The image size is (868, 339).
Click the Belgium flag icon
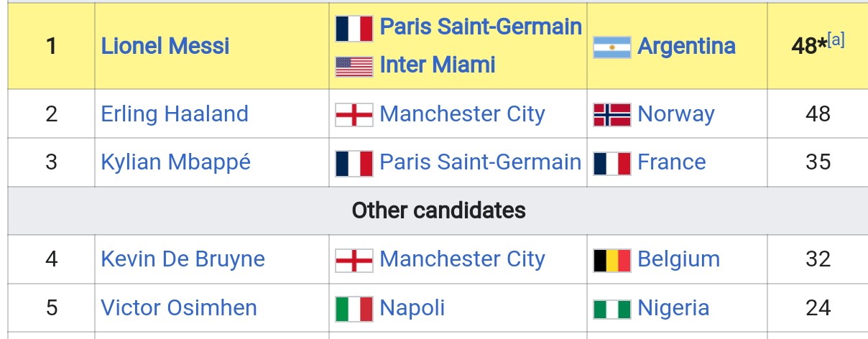pyautogui.click(x=611, y=260)
